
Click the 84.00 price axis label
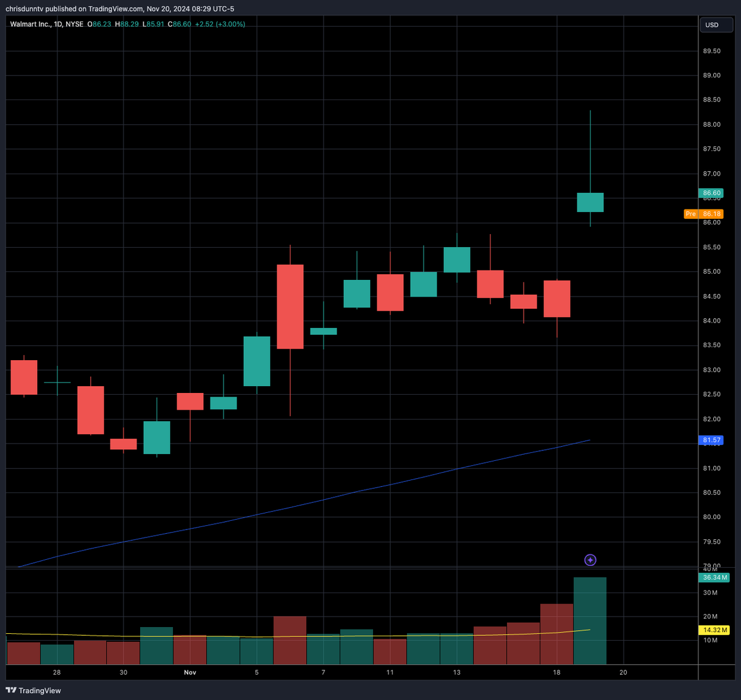click(711, 321)
